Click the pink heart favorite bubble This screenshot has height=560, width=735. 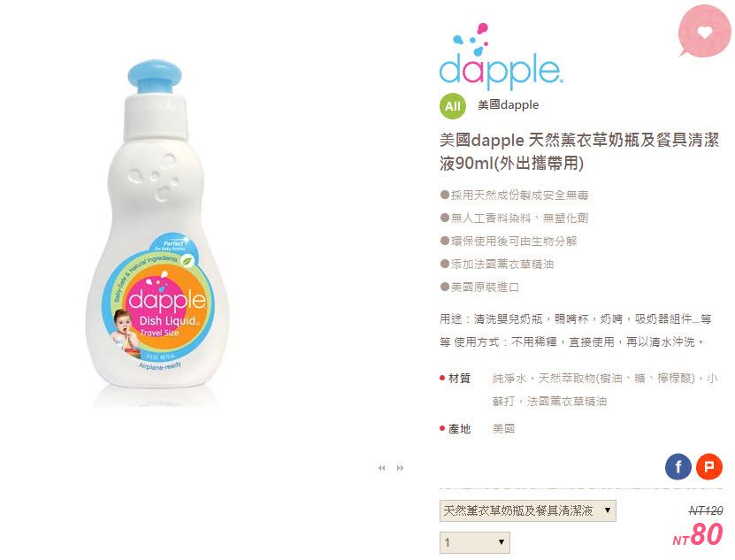point(705,31)
